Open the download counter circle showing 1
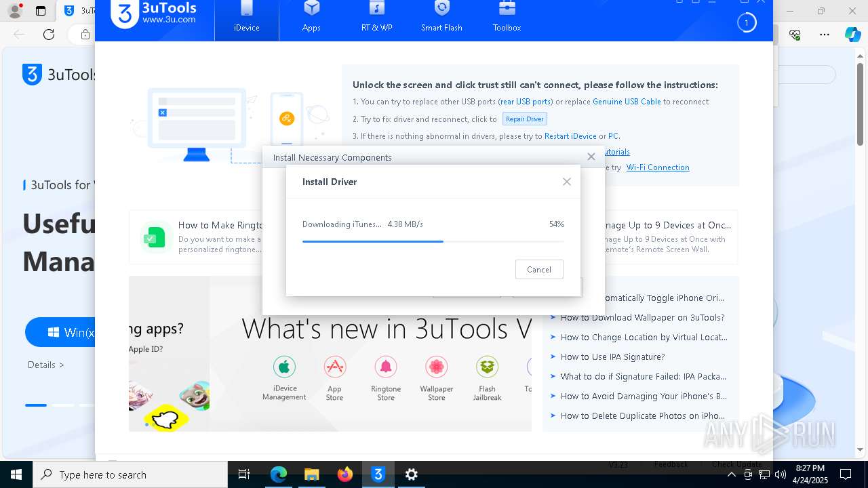Viewport: 868px width, 488px height. point(746,23)
